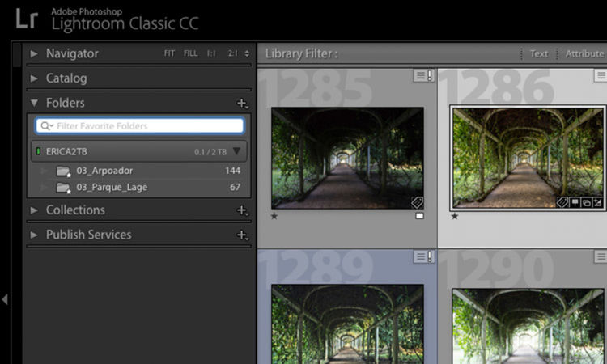
Task: Select the photo 1286 thumbnail
Action: (528, 158)
